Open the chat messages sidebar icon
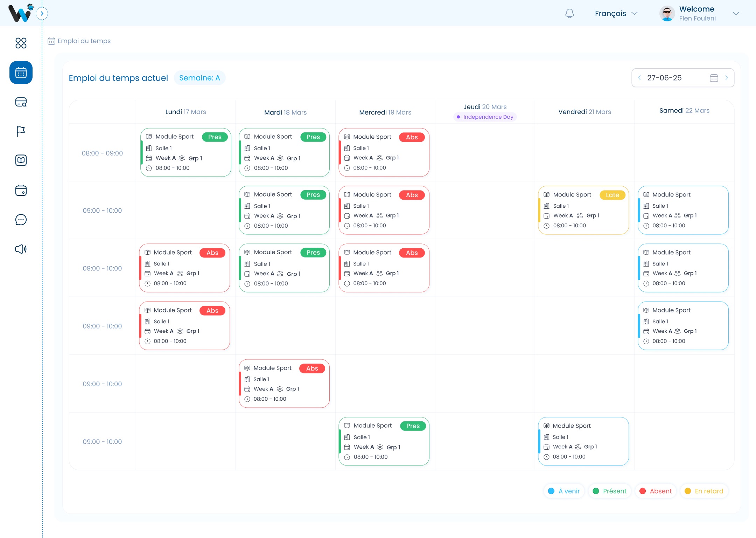Image resolution: width=756 pixels, height=538 pixels. (x=21, y=220)
